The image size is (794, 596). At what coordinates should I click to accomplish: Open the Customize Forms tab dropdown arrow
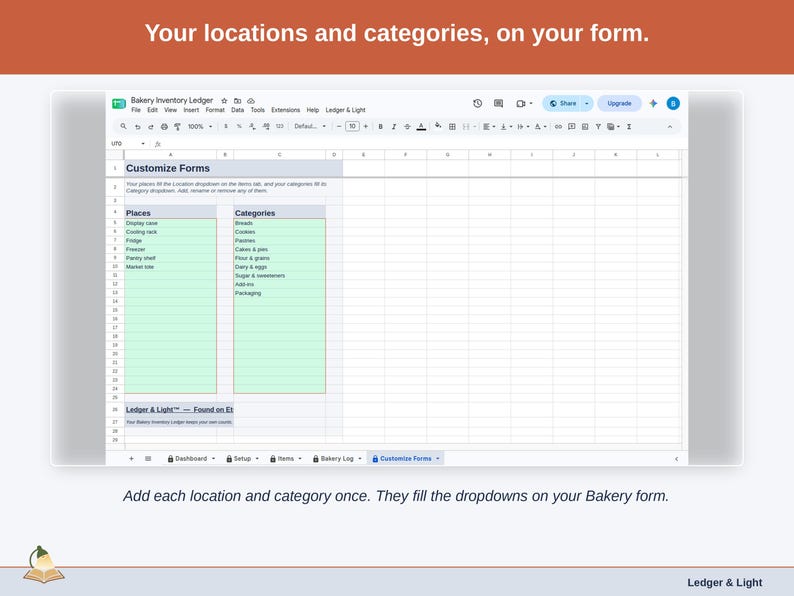[438, 459]
